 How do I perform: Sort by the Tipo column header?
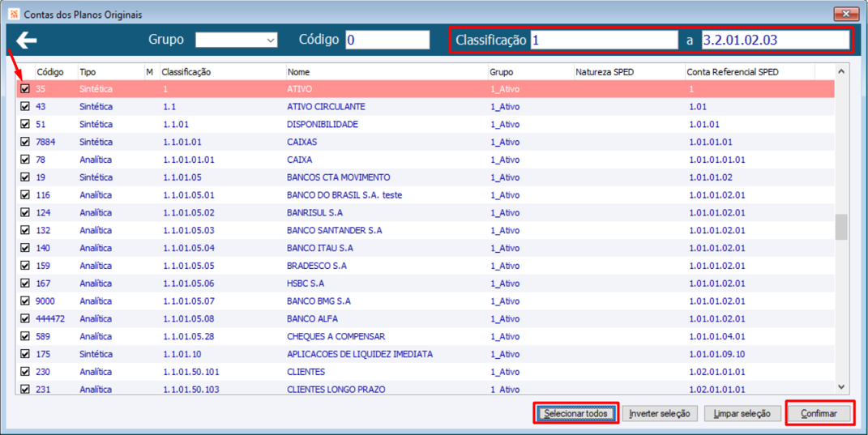[88, 72]
